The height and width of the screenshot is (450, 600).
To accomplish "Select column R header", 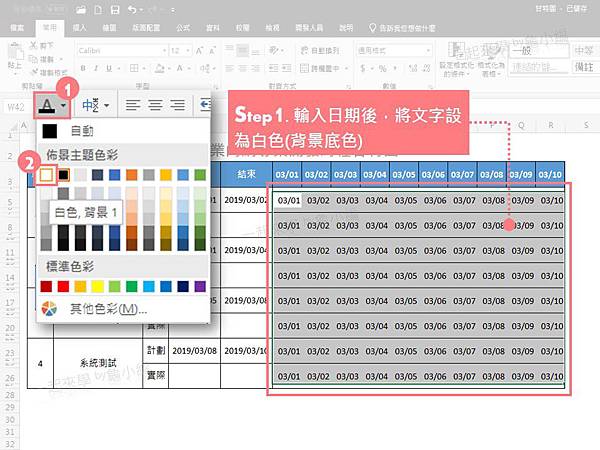I will point(551,125).
